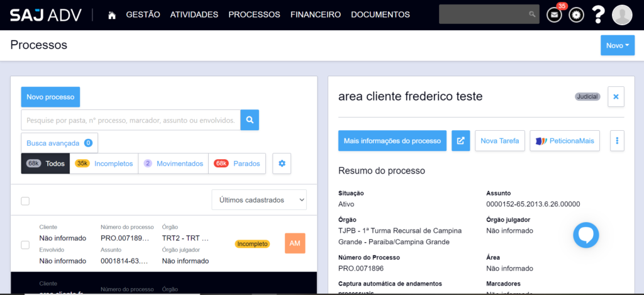Image resolution: width=644 pixels, height=295 pixels.
Task: Click the Nova Tarefa button
Action: click(x=500, y=141)
